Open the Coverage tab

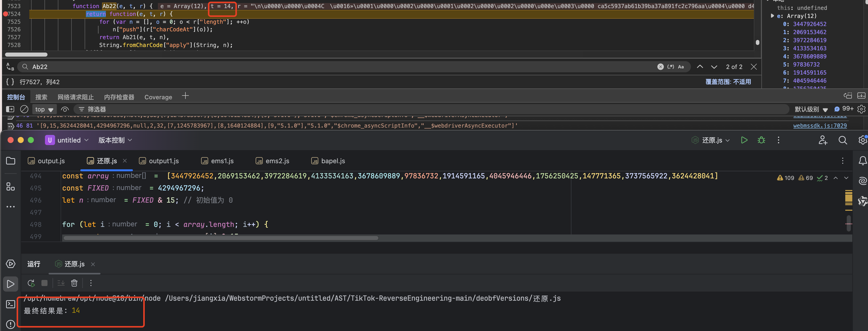pos(158,97)
